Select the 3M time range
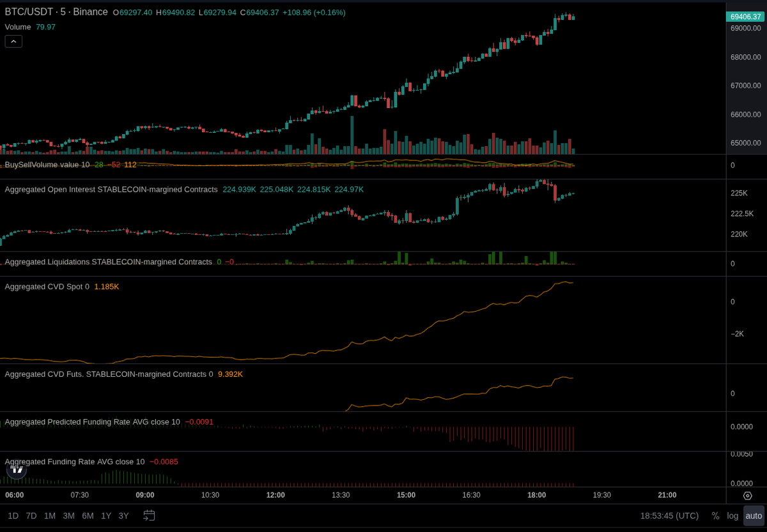This screenshot has width=767, height=532. [x=68, y=516]
